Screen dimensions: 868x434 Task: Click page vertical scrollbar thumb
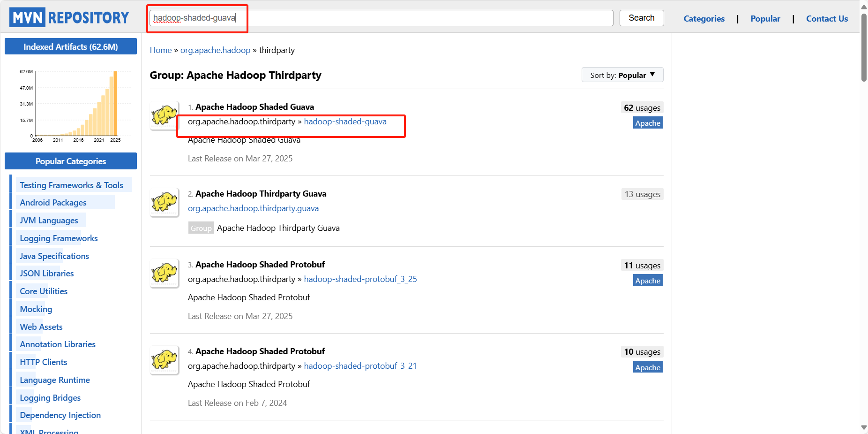tap(864, 47)
